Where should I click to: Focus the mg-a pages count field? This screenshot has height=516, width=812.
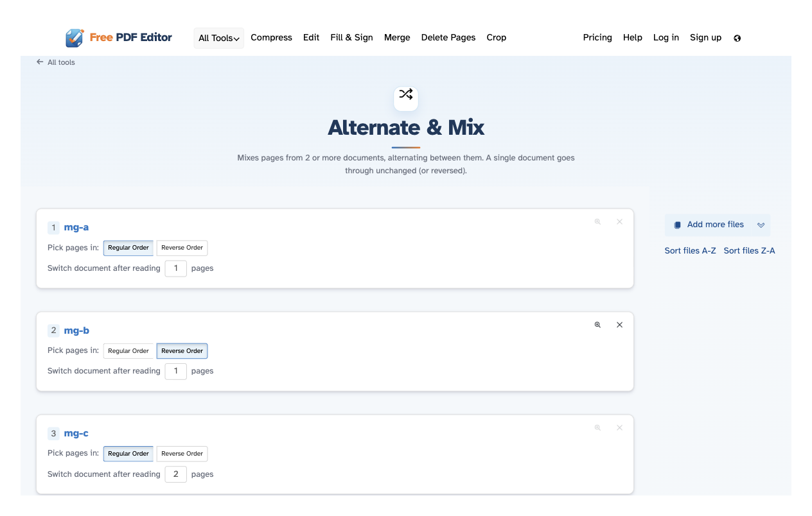point(176,268)
